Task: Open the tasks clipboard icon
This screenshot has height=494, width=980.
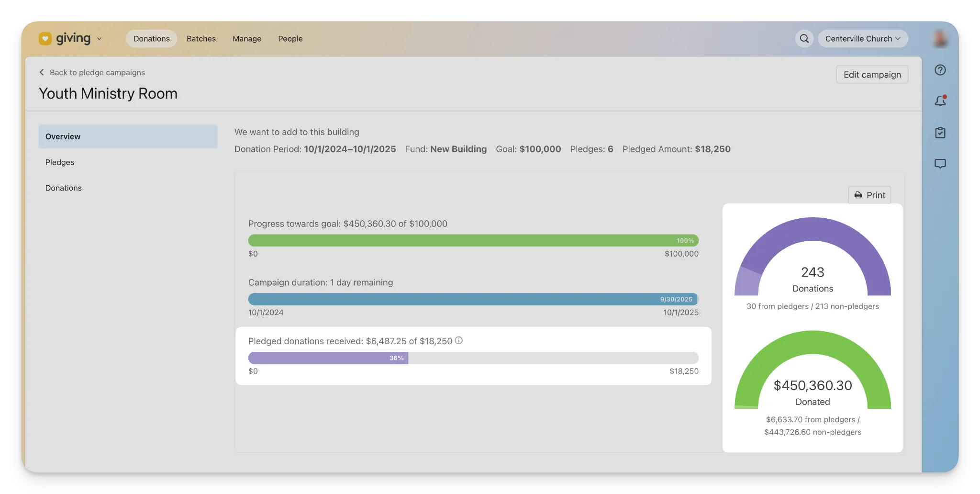Action: tap(940, 133)
